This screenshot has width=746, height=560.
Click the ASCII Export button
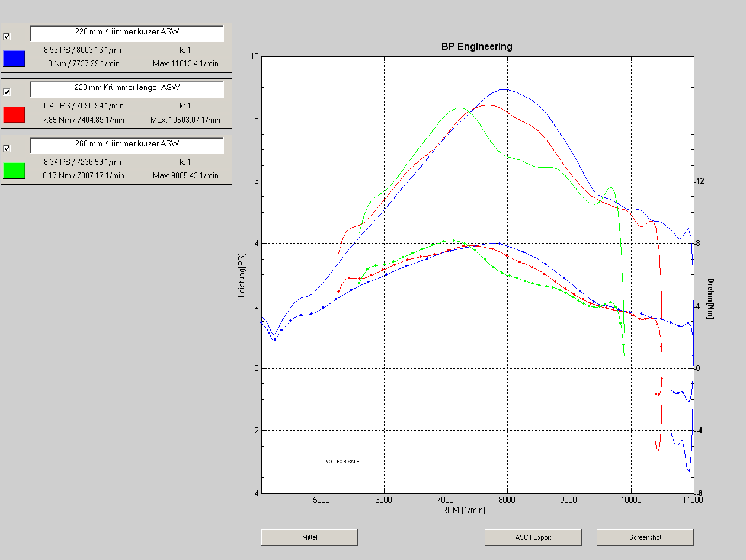(533, 537)
